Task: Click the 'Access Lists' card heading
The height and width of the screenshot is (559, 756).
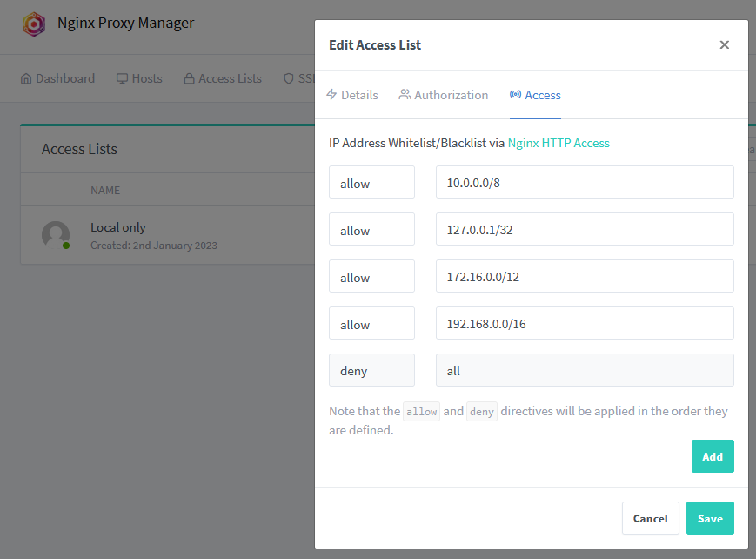Action: (x=79, y=149)
